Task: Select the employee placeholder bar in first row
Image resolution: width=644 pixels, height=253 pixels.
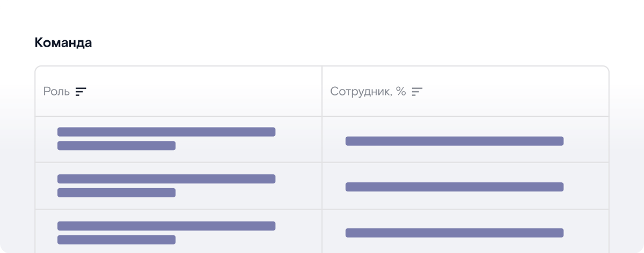Action: coord(454,141)
